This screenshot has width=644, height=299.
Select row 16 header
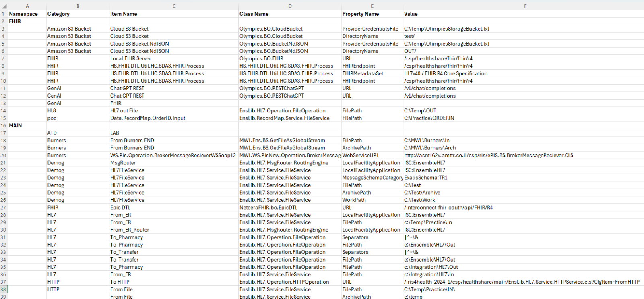click(x=3, y=126)
